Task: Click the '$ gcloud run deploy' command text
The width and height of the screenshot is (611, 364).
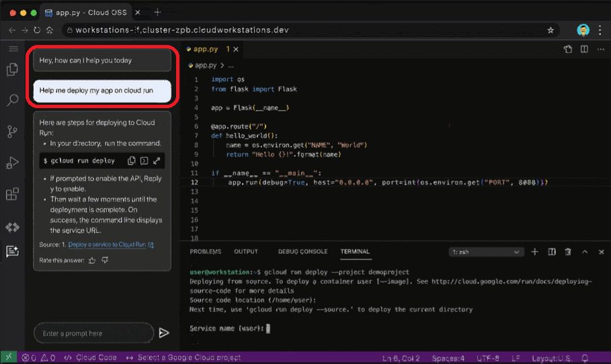Action: (79, 161)
